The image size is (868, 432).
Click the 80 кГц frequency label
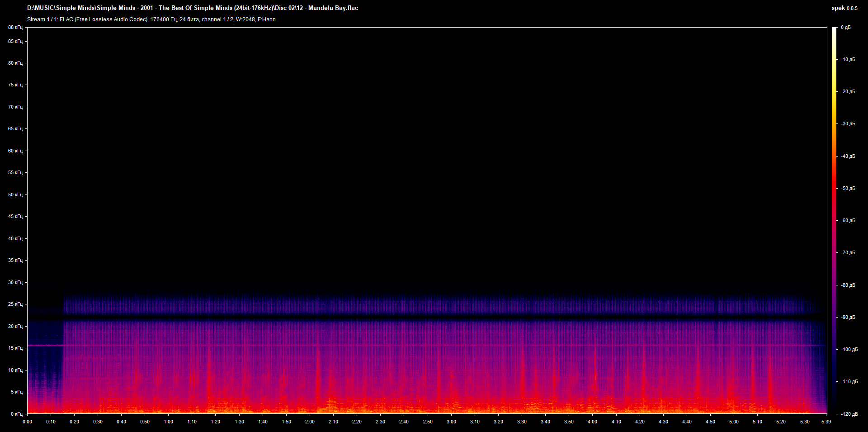click(x=15, y=63)
